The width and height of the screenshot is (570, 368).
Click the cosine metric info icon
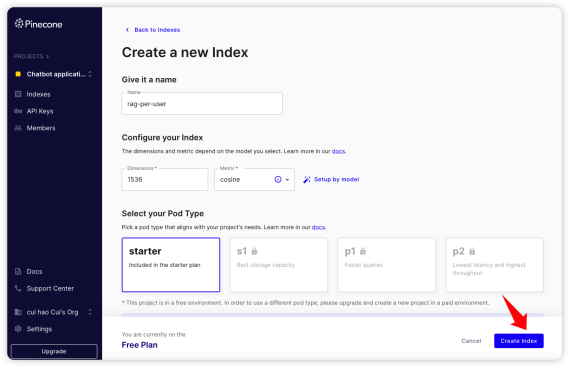278,179
